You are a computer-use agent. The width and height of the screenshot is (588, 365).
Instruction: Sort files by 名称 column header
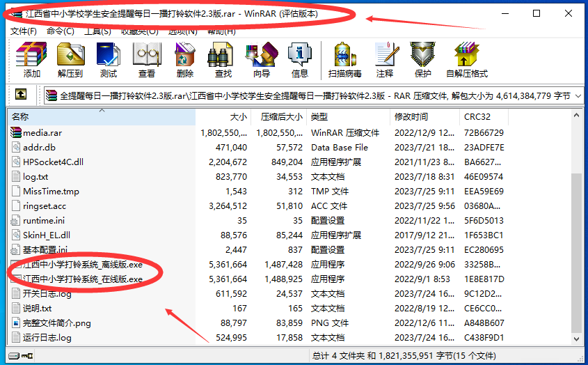(102, 117)
